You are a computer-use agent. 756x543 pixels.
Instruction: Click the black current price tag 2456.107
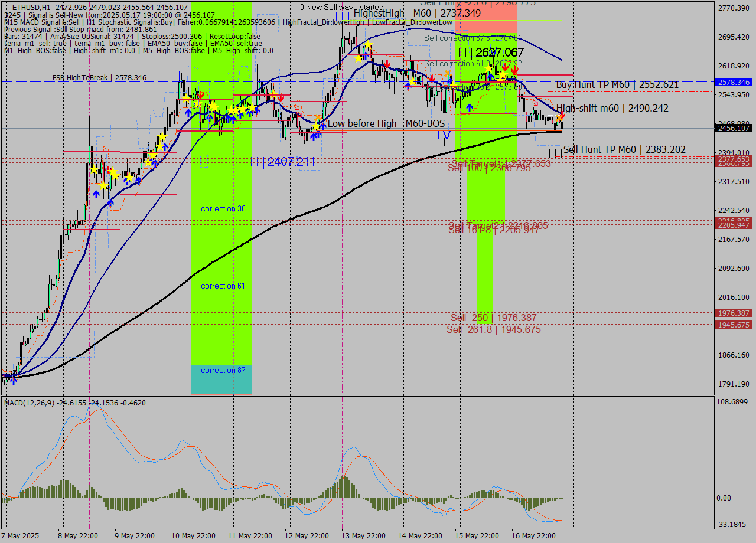click(734, 128)
